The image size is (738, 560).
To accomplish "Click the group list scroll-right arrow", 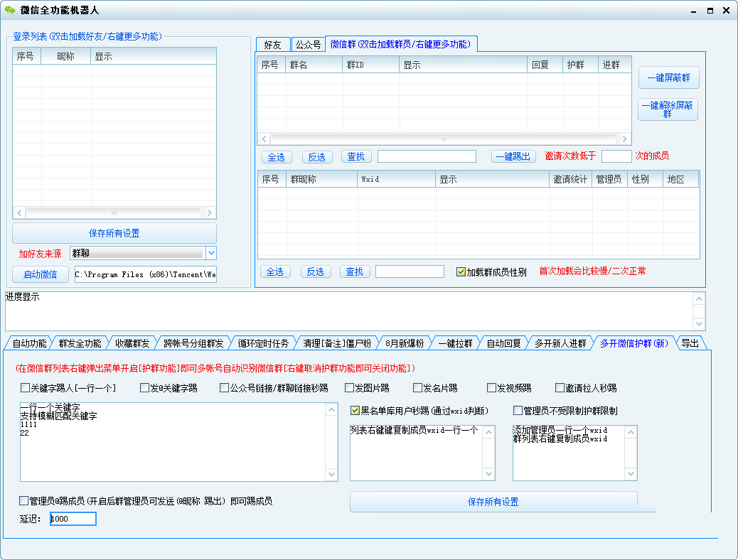I will (x=624, y=139).
